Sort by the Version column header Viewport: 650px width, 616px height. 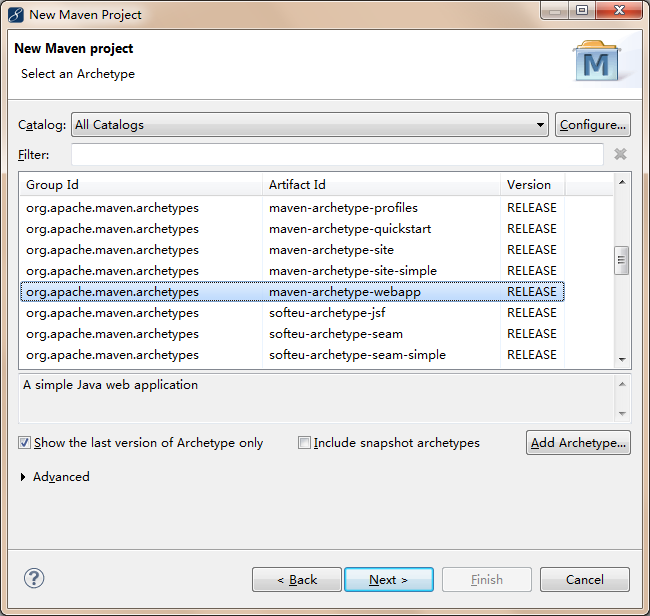coord(532,184)
